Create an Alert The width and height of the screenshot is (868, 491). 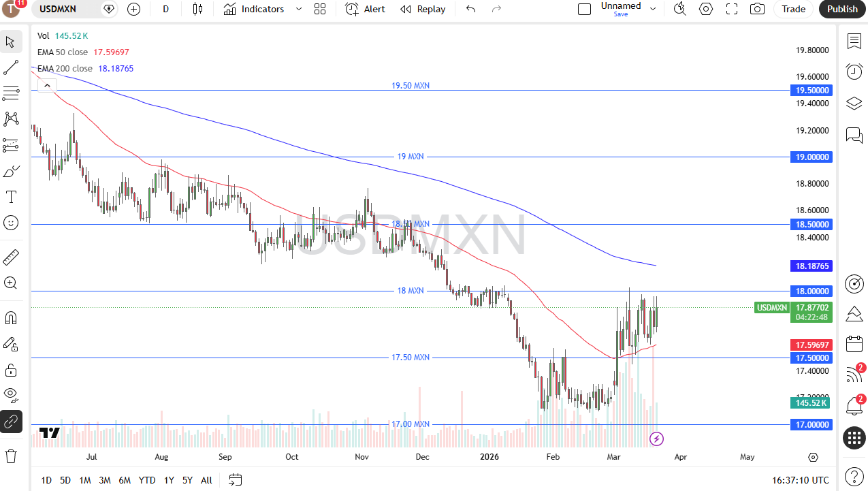[x=366, y=9]
